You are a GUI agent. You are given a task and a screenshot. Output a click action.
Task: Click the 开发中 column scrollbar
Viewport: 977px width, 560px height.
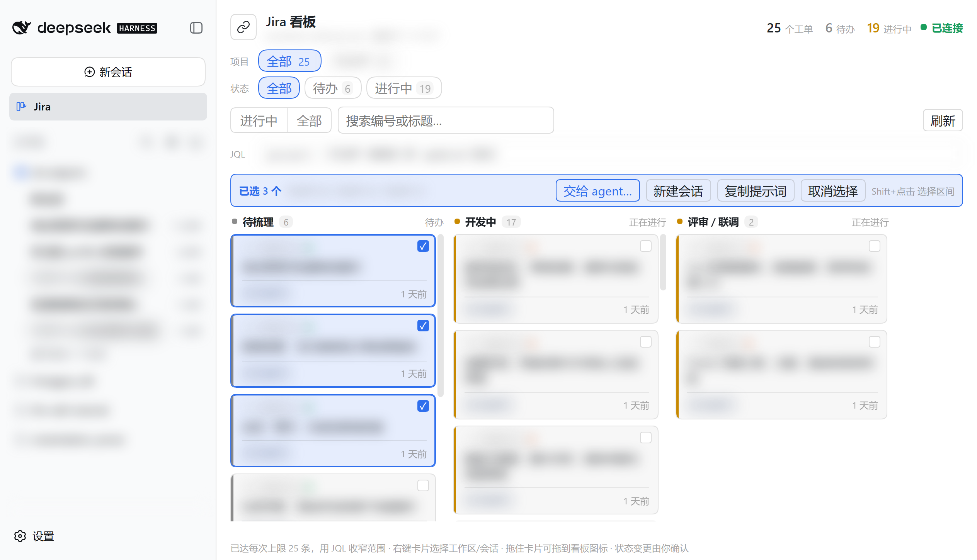(663, 262)
